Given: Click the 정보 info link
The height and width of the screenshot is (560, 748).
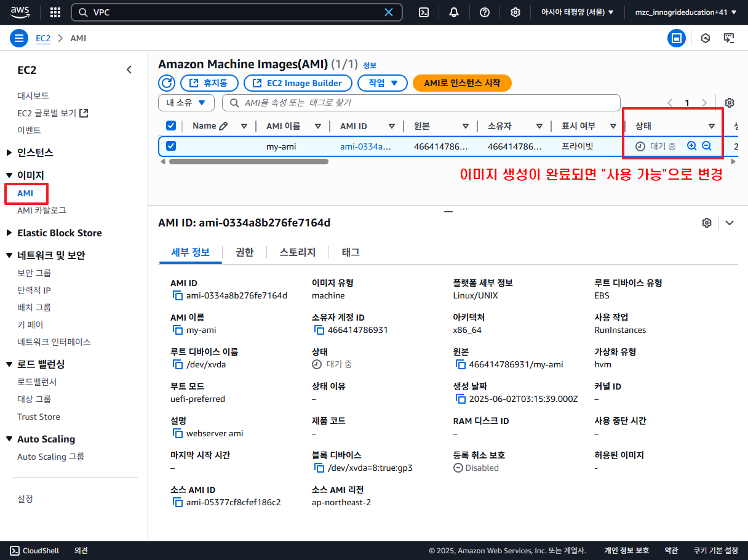Looking at the screenshot, I should pyautogui.click(x=370, y=65).
